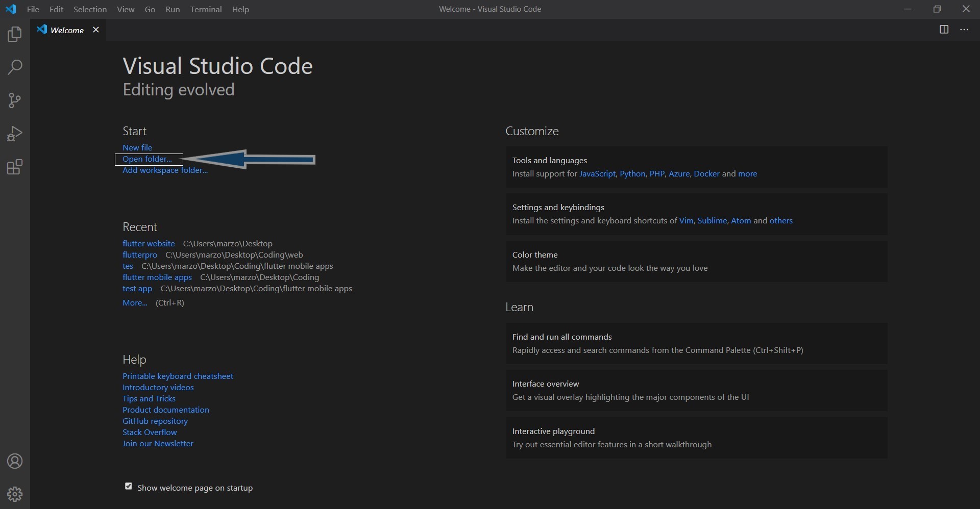
Task: Click the New file link
Action: (137, 147)
